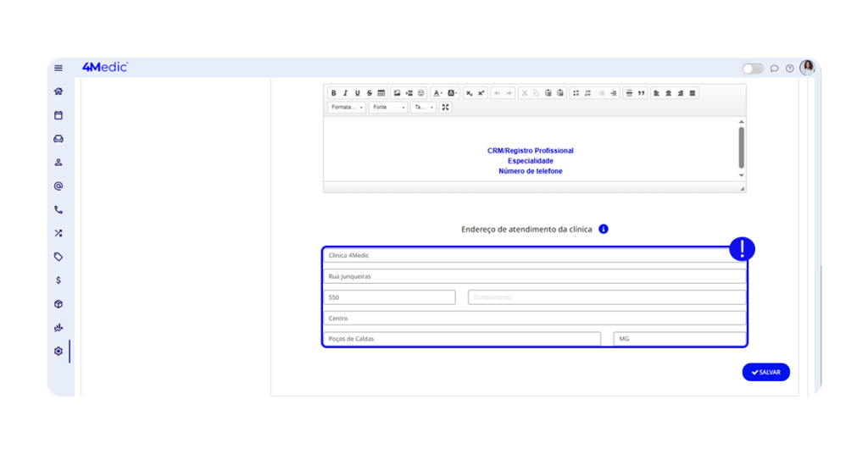Screen dimensions: 868x455
Task: Insert an image using the editor toolbar
Action: click(x=397, y=93)
